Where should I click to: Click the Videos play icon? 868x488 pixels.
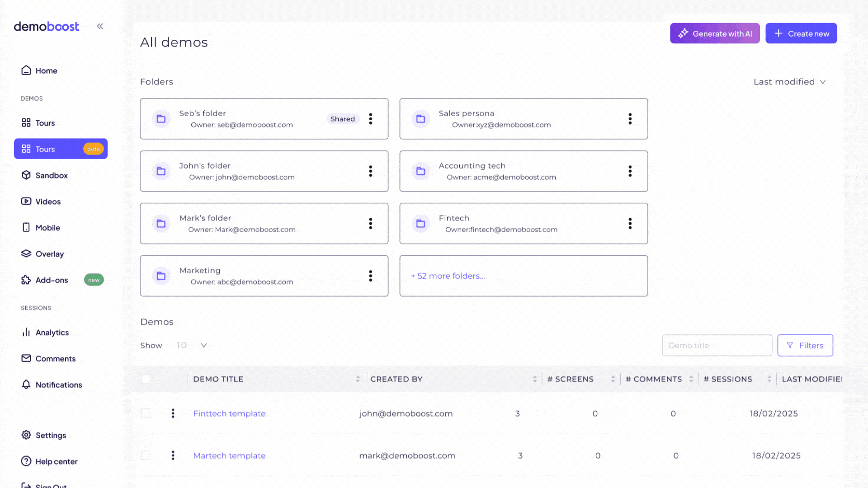pyautogui.click(x=26, y=202)
